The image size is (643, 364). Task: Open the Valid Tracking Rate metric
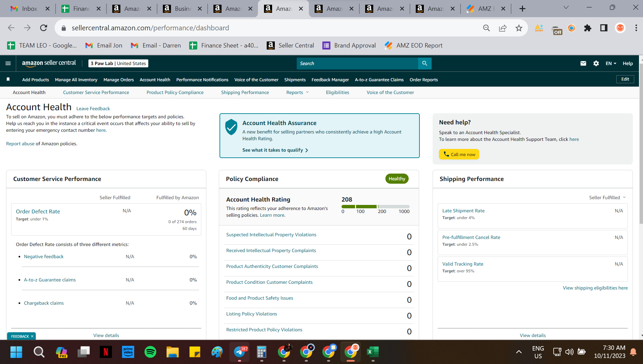(463, 264)
